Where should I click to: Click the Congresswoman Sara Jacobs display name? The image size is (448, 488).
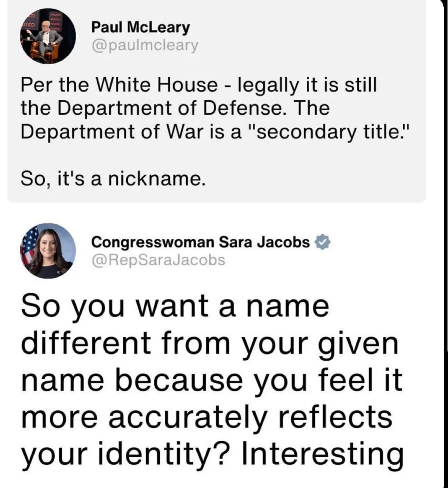tap(200, 242)
